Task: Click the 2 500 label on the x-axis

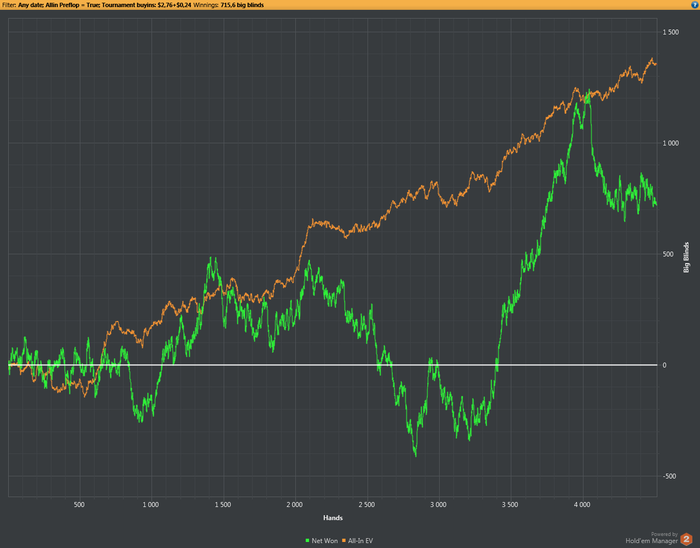Action: [x=367, y=505]
